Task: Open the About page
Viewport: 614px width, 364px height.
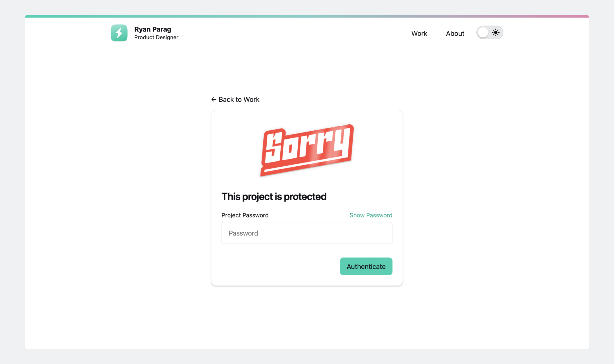Action: (x=455, y=33)
